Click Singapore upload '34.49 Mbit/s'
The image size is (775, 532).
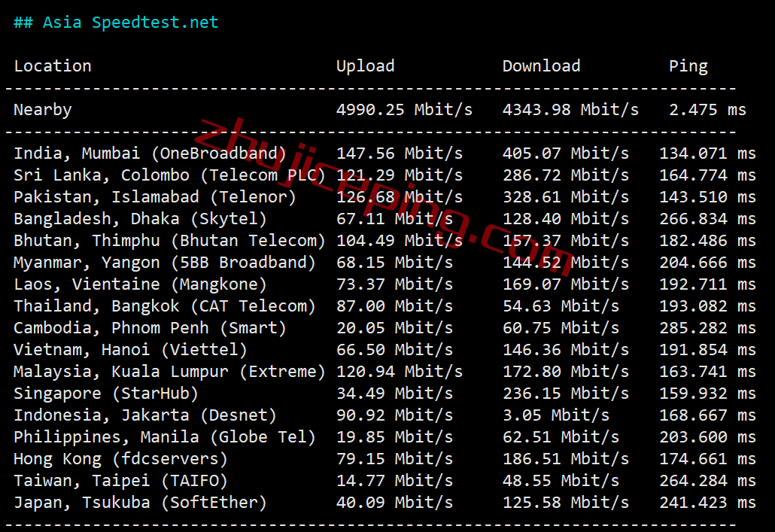[394, 393]
